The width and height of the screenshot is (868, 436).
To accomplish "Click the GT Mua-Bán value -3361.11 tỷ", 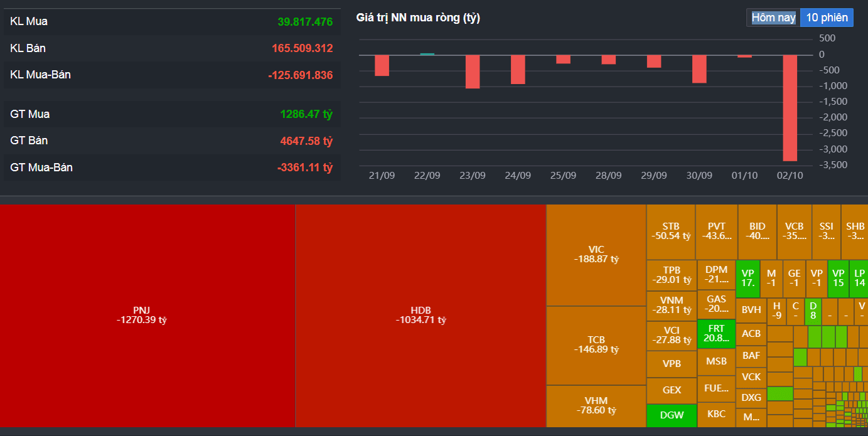I will 305,167.
